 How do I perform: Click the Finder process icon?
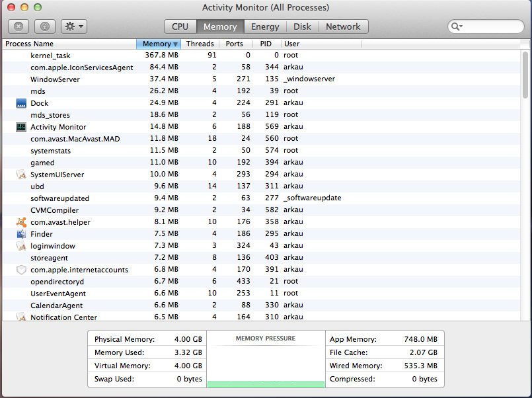click(x=21, y=234)
